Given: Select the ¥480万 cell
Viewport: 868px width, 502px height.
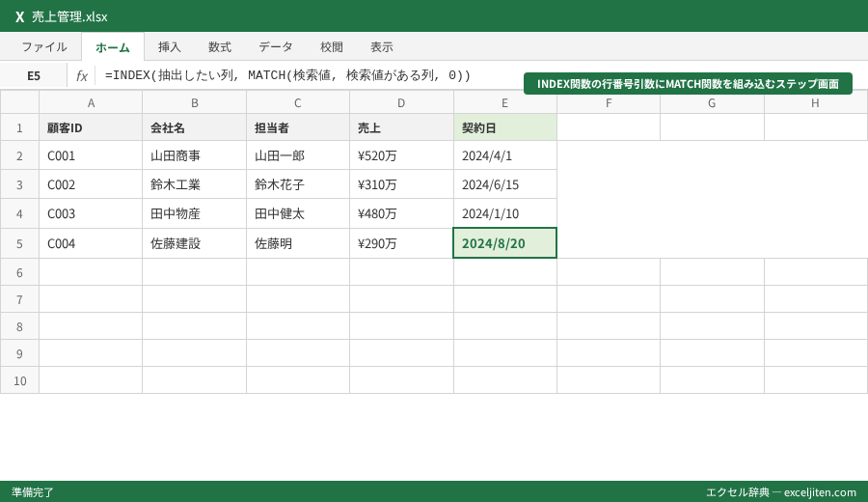Looking at the screenshot, I should (401, 214).
